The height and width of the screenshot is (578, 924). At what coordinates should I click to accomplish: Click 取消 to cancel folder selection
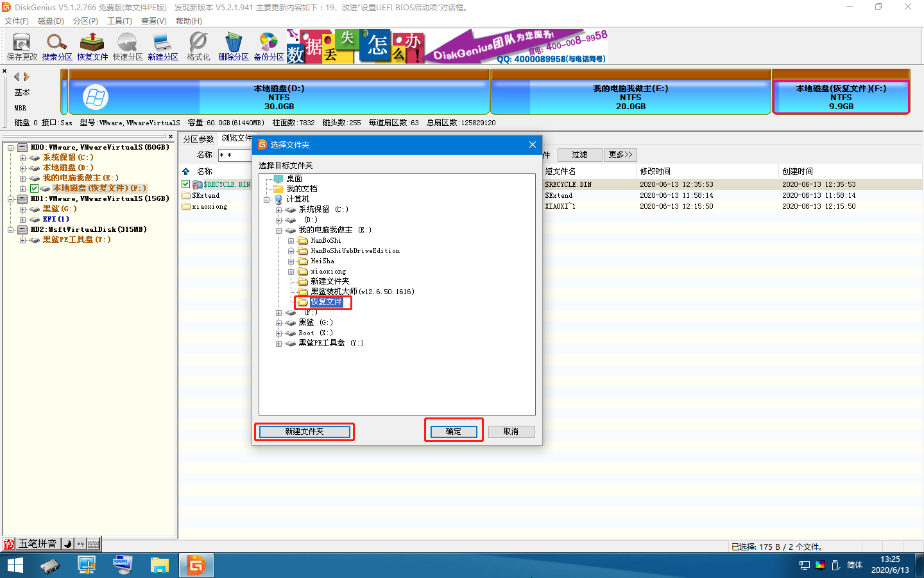pos(511,432)
